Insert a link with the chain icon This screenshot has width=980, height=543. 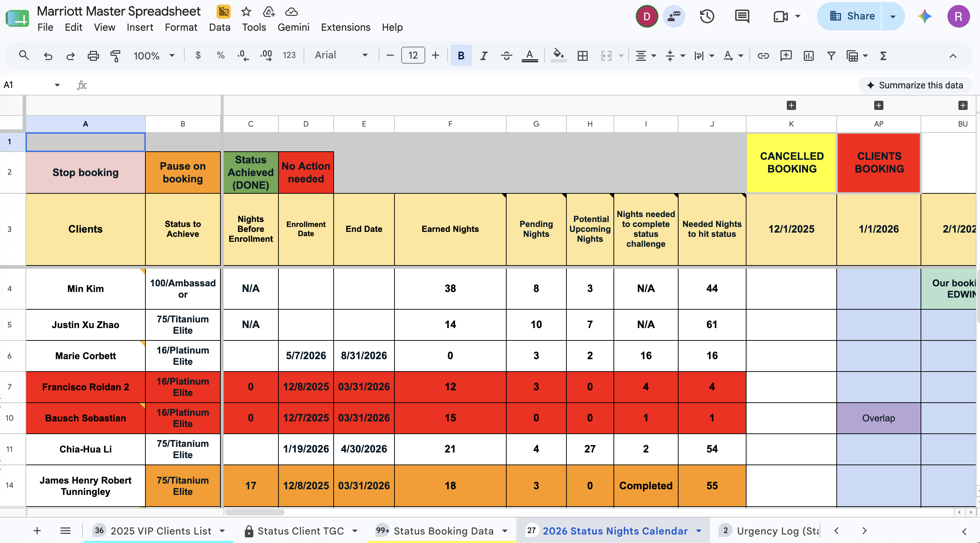(763, 56)
